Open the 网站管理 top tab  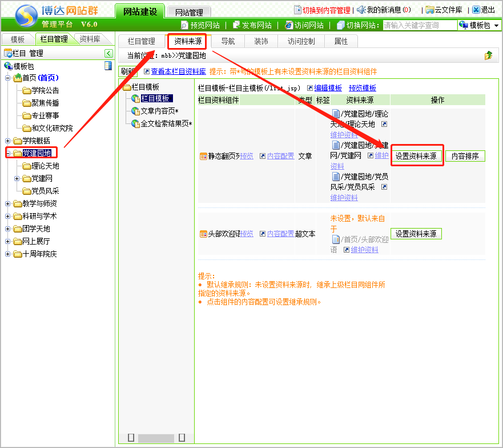tap(190, 12)
